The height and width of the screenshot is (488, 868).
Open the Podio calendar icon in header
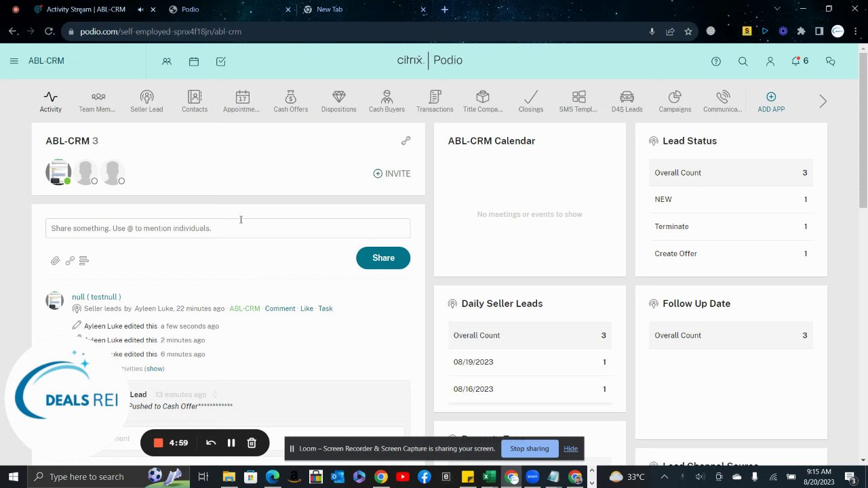point(194,61)
